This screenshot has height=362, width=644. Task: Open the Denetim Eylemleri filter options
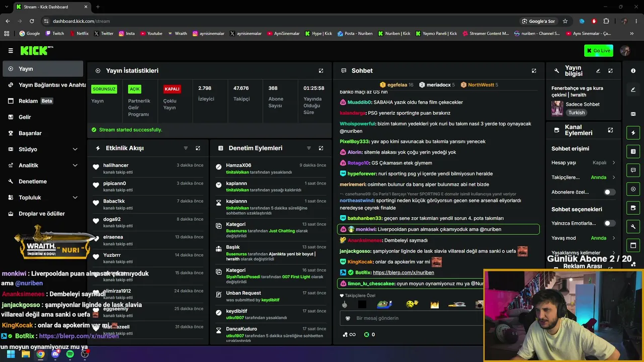coord(309,148)
